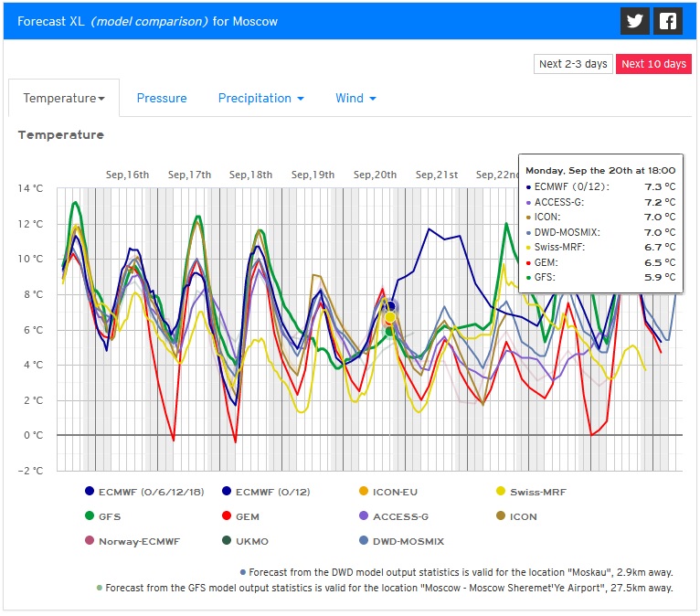Click the green GFS highlighted data point
The image size is (700, 616).
(x=389, y=331)
